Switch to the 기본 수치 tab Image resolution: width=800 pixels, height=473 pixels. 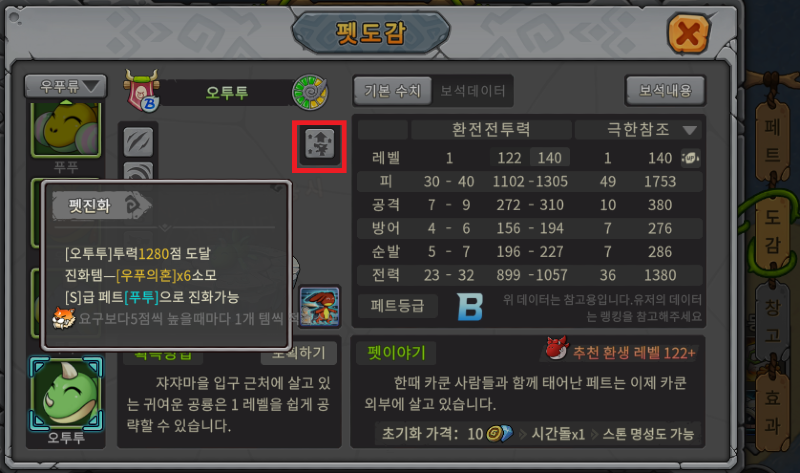tap(392, 91)
